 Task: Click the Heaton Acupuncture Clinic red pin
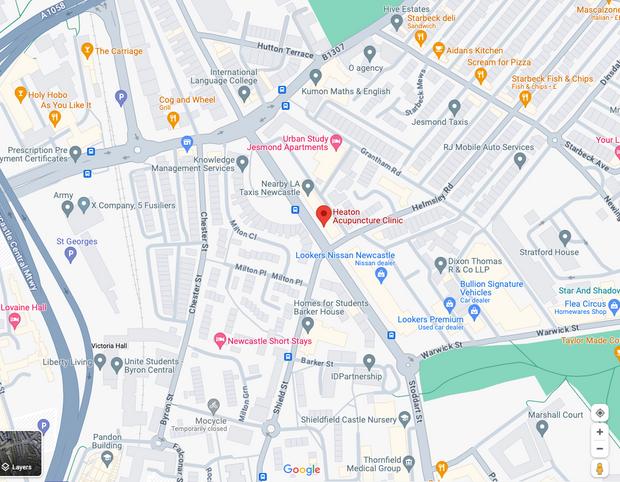tap(324, 215)
